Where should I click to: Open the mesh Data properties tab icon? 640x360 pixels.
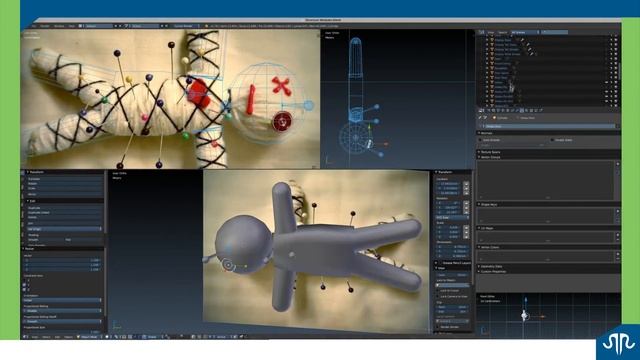522,110
